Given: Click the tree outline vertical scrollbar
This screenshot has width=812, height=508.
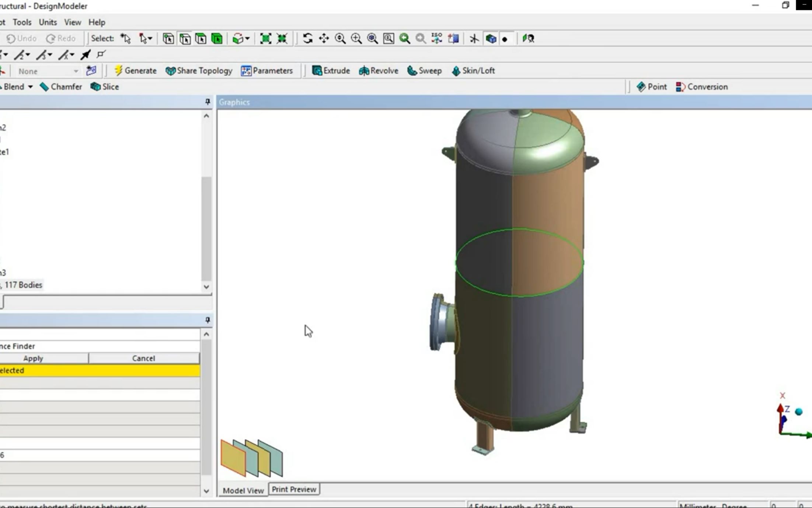Looking at the screenshot, I should click(x=206, y=229).
